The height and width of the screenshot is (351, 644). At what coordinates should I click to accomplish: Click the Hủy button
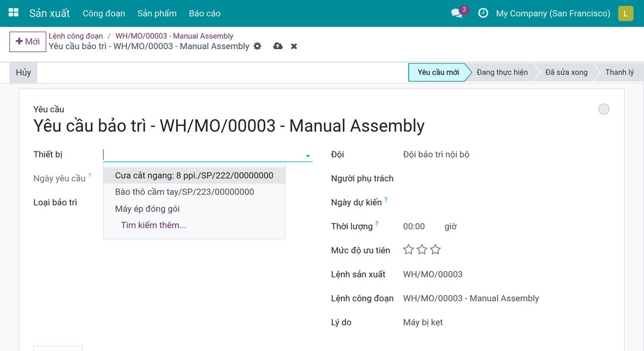[23, 73]
